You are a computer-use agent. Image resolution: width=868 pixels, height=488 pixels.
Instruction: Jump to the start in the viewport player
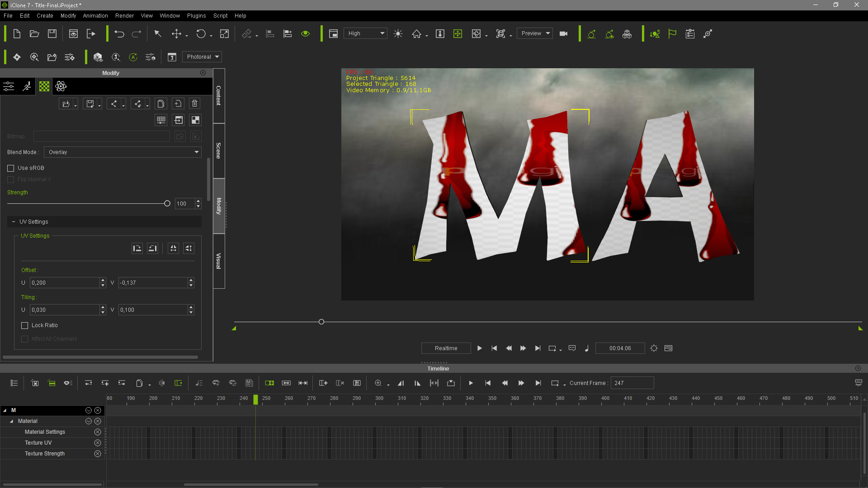tap(494, 348)
